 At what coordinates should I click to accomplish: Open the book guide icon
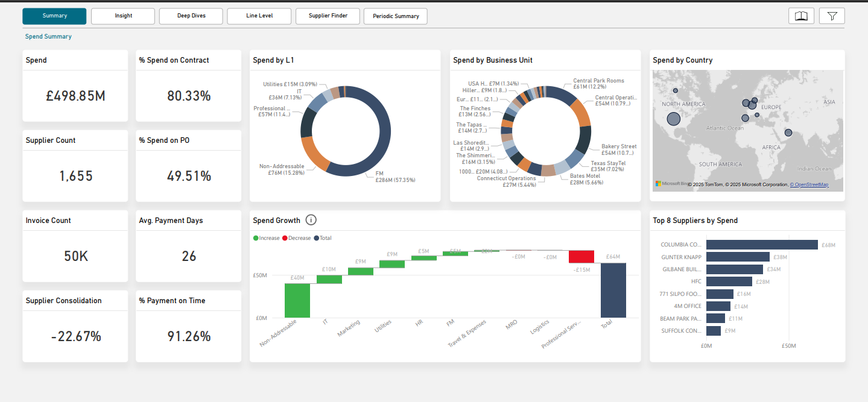point(801,16)
